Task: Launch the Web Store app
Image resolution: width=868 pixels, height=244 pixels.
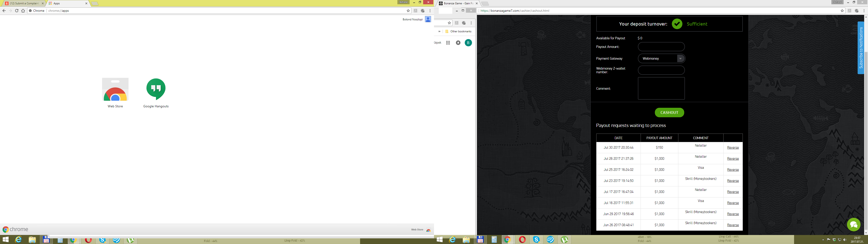Action: point(115,93)
